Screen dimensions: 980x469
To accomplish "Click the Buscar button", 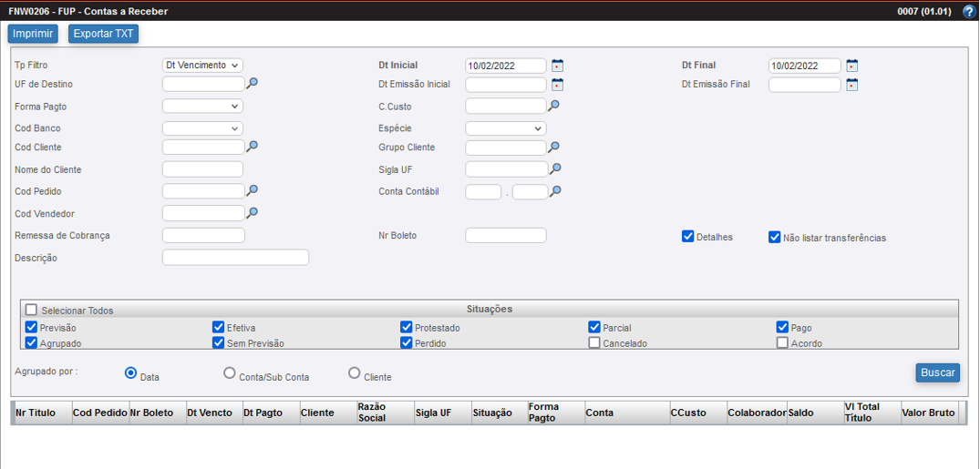I will [937, 372].
